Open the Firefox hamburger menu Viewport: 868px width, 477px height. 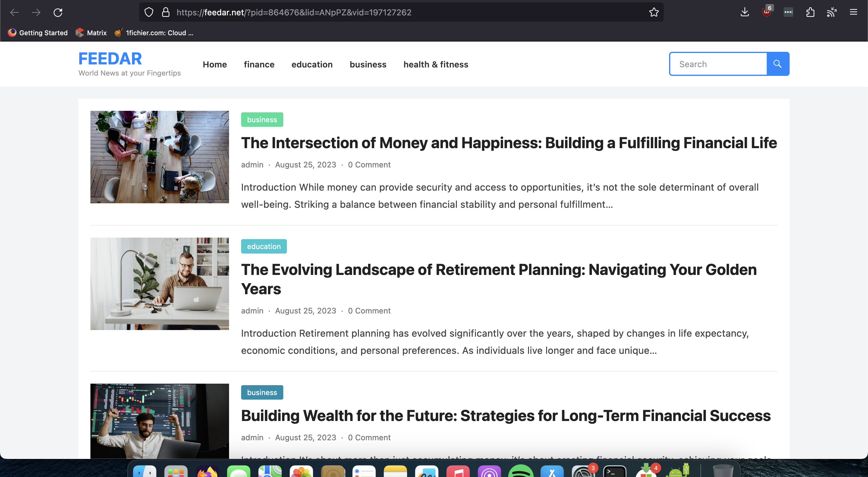tap(853, 12)
